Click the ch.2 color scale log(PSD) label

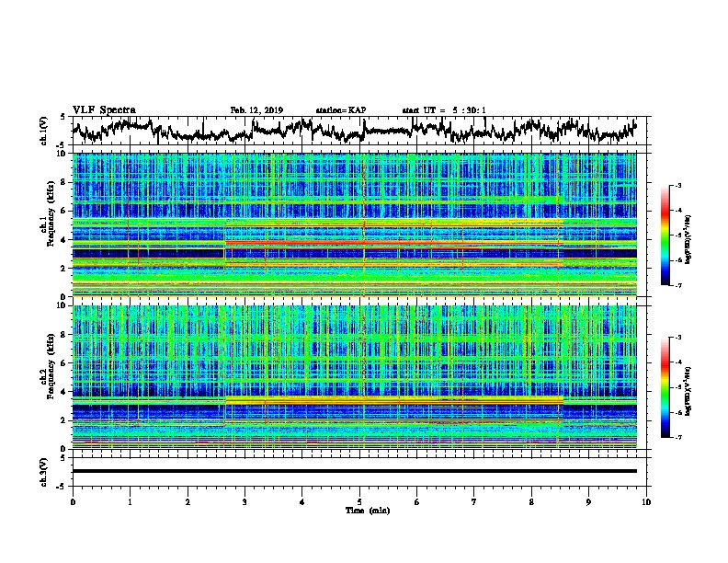[688, 391]
